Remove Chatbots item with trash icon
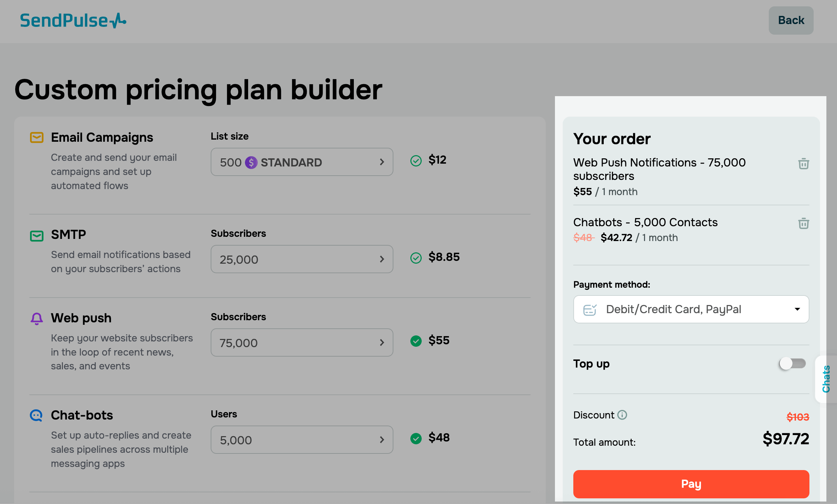The height and width of the screenshot is (504, 837). [x=803, y=223]
